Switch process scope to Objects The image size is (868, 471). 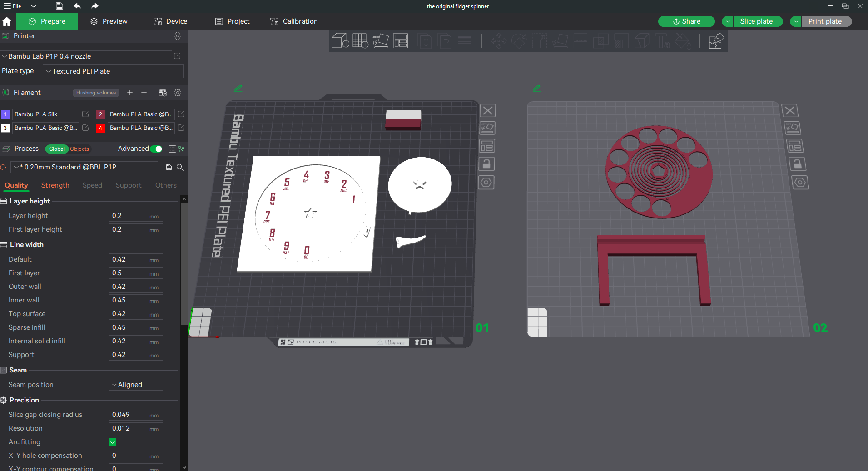tap(79, 149)
